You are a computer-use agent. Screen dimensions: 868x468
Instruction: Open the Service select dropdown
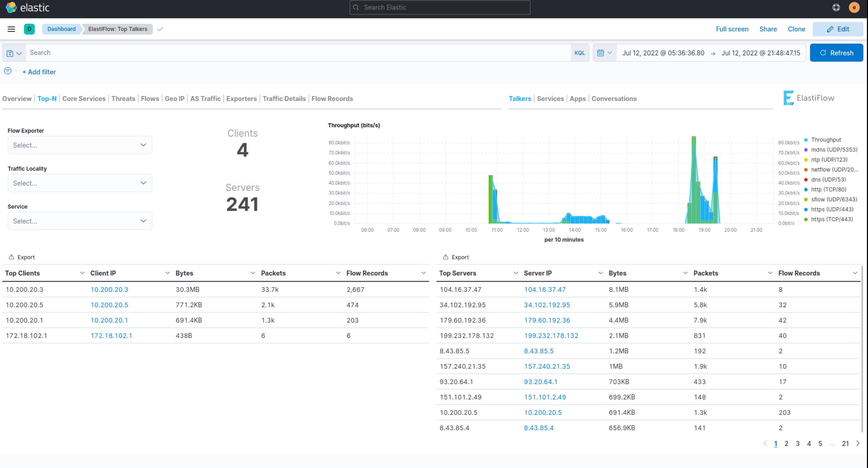point(80,221)
